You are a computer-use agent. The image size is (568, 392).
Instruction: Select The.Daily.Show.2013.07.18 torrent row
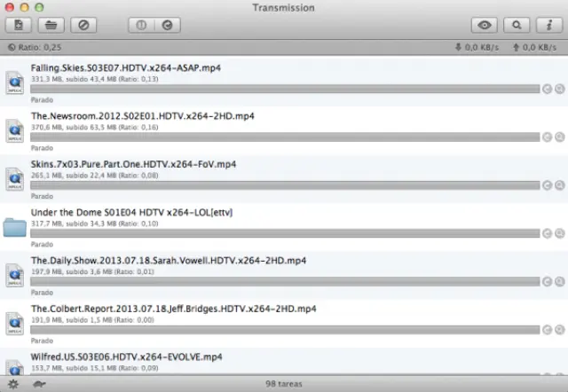tap(266, 261)
